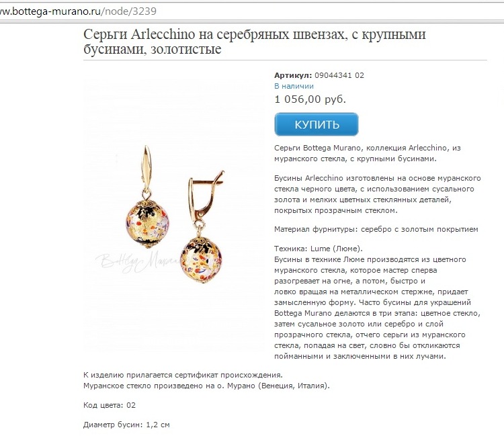This screenshot has height=436, width=504.
Task: Select the product title 'Серьги Arlecchino' heading
Action: tap(254, 42)
